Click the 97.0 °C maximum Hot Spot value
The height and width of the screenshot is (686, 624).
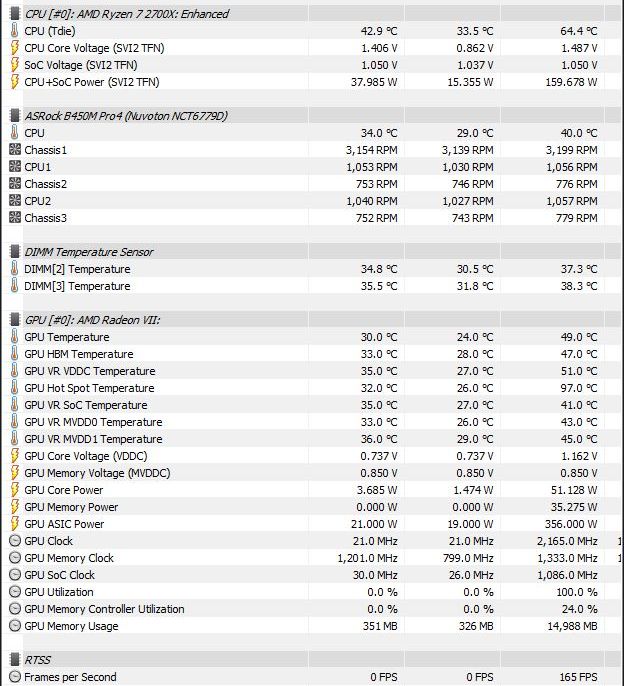pos(579,388)
